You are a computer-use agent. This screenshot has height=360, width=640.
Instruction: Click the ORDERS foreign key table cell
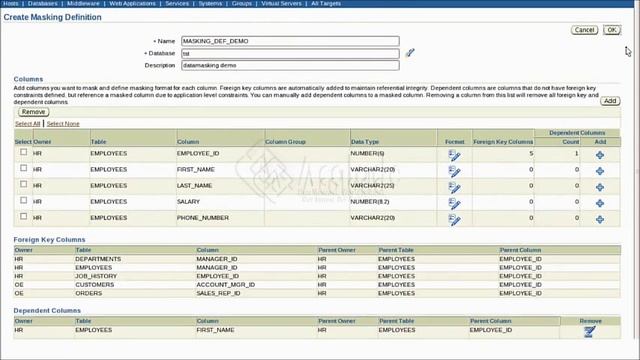point(89,293)
